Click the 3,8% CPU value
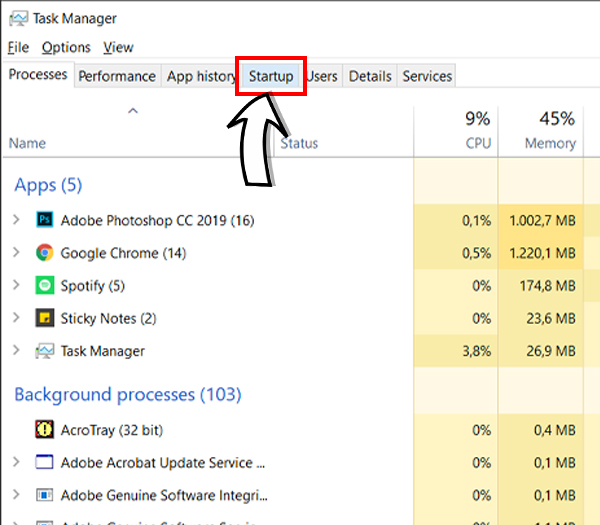600x525 pixels. pyautogui.click(x=477, y=351)
